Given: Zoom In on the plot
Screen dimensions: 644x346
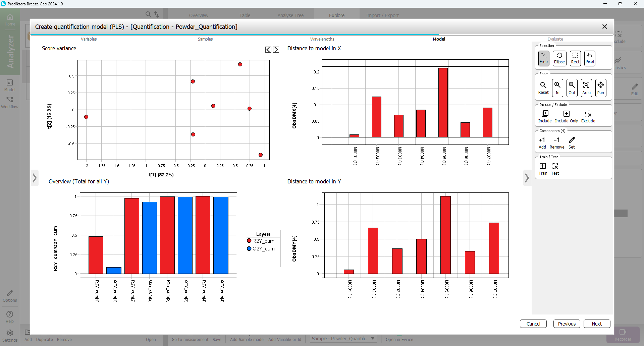Looking at the screenshot, I should tap(557, 88).
